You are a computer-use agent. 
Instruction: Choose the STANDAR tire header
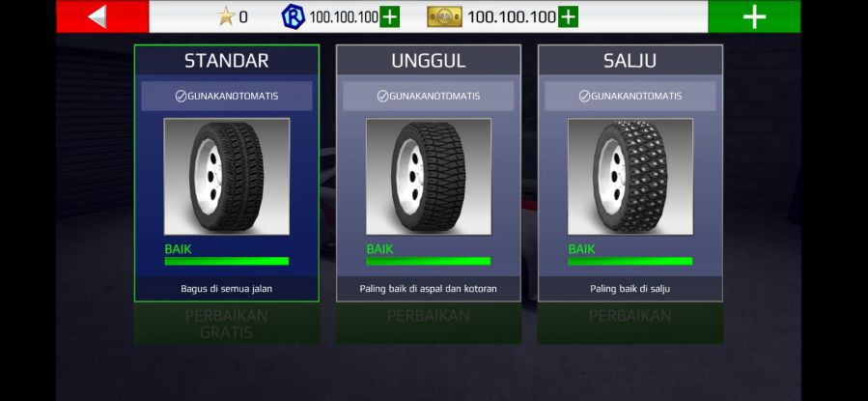227,60
